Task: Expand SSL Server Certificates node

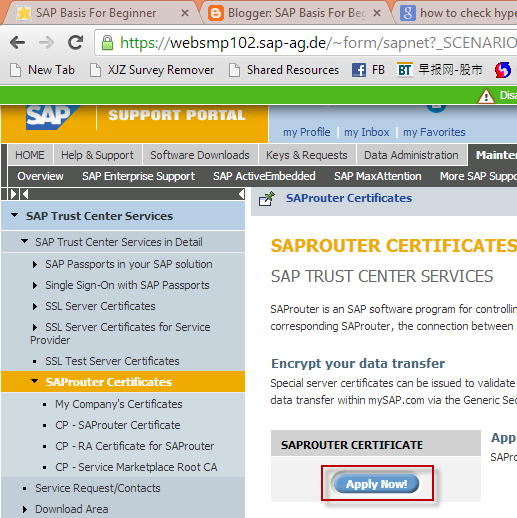Action: point(35,306)
